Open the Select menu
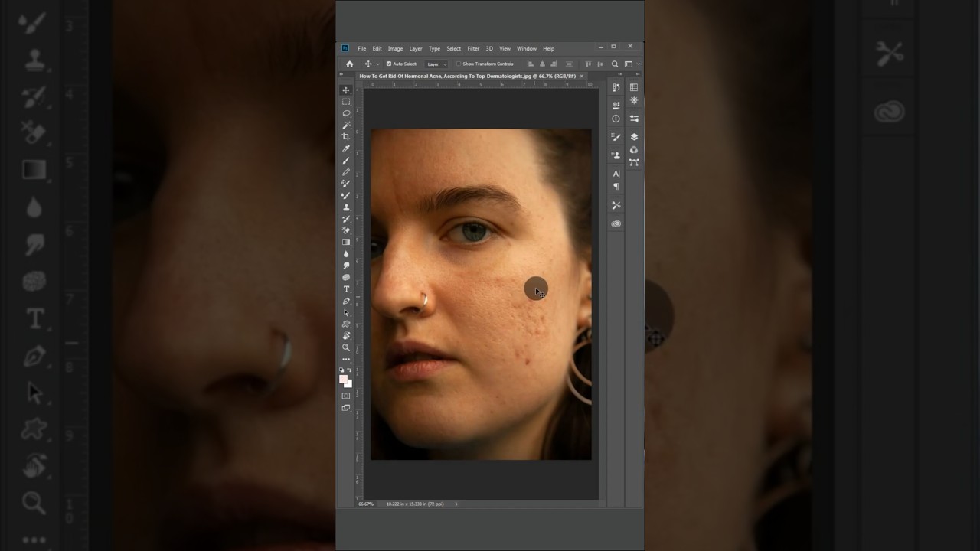 click(x=454, y=49)
